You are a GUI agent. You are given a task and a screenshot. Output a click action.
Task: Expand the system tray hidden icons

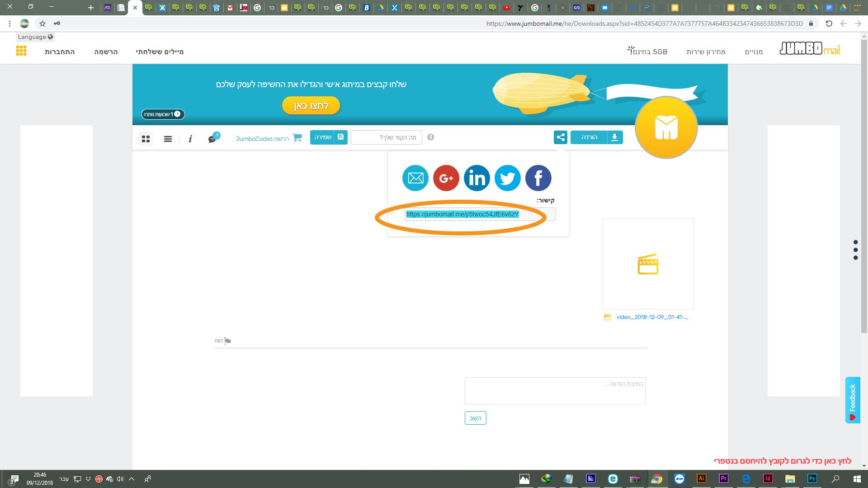pyautogui.click(x=132, y=479)
